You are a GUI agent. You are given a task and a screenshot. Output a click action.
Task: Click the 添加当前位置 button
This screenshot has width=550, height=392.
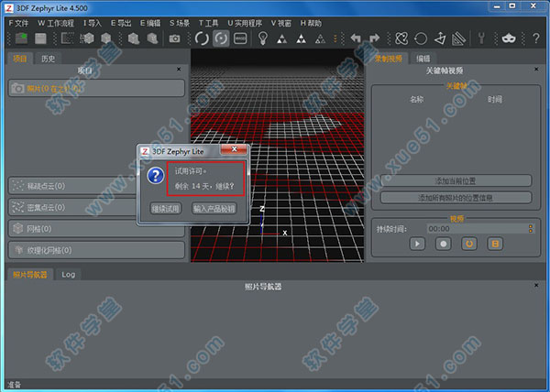click(x=456, y=180)
